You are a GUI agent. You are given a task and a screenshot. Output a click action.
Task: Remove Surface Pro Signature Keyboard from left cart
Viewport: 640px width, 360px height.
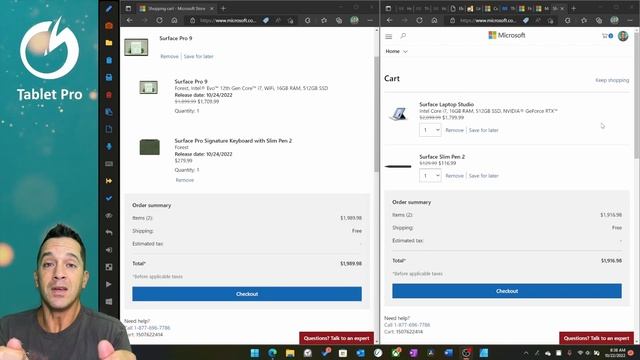(x=184, y=180)
